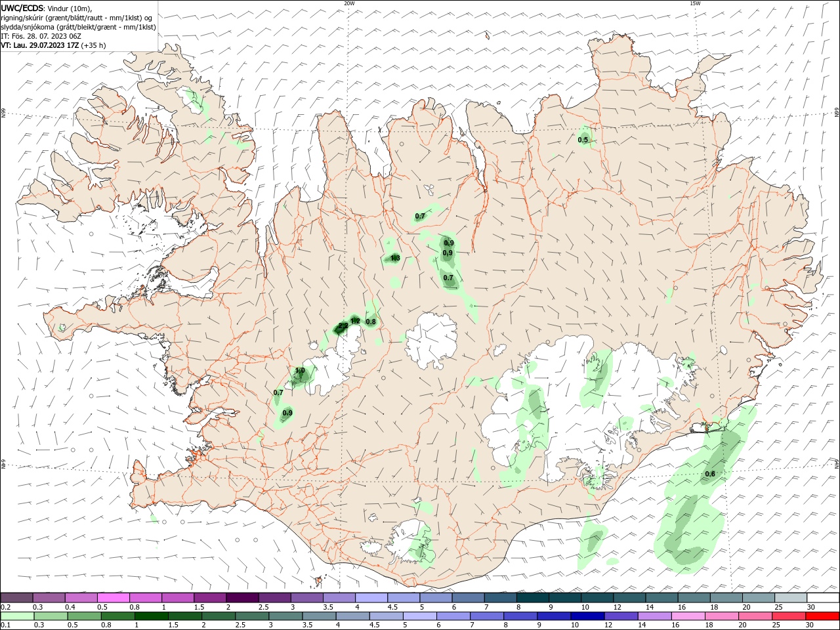Pick the dusky purple 0.2 snow legend swatch
Image resolution: width=840 pixels, height=630 pixels.
click(x=16, y=598)
